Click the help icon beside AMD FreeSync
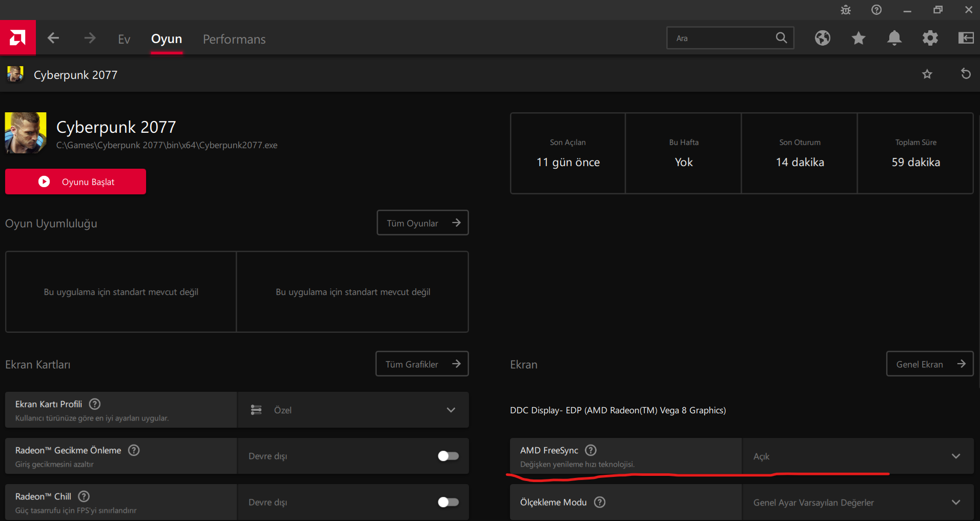 point(591,450)
